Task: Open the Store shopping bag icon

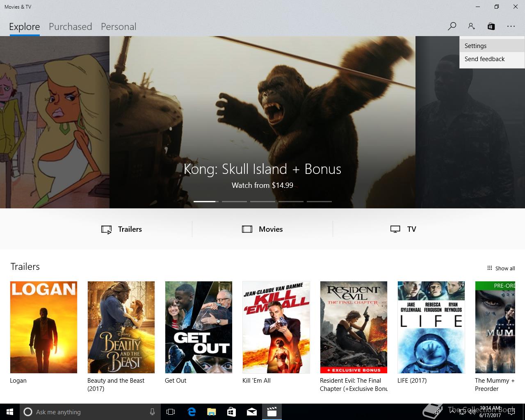Action: pyautogui.click(x=491, y=26)
